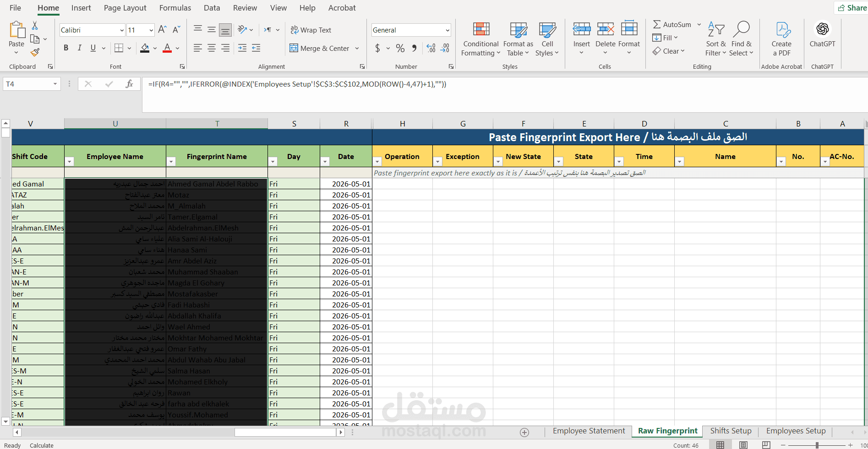This screenshot has height=449, width=868.
Task: Open the Date column filter dropdown
Action: (325, 162)
